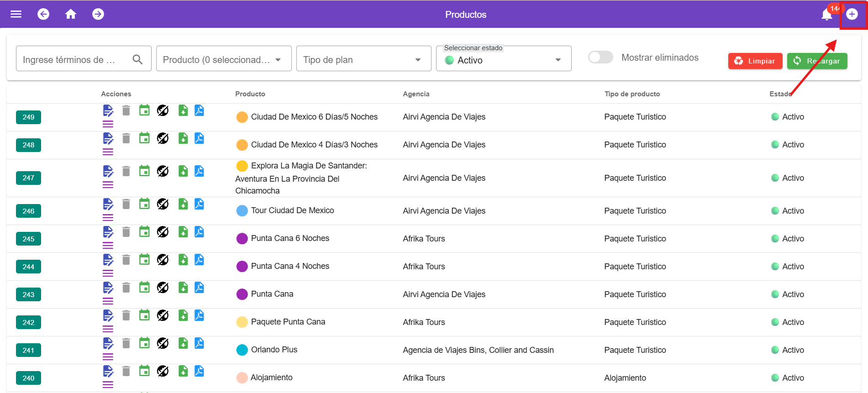This screenshot has width=868, height=393.
Task: Edit product 249 with the edit icon
Action: [x=108, y=110]
